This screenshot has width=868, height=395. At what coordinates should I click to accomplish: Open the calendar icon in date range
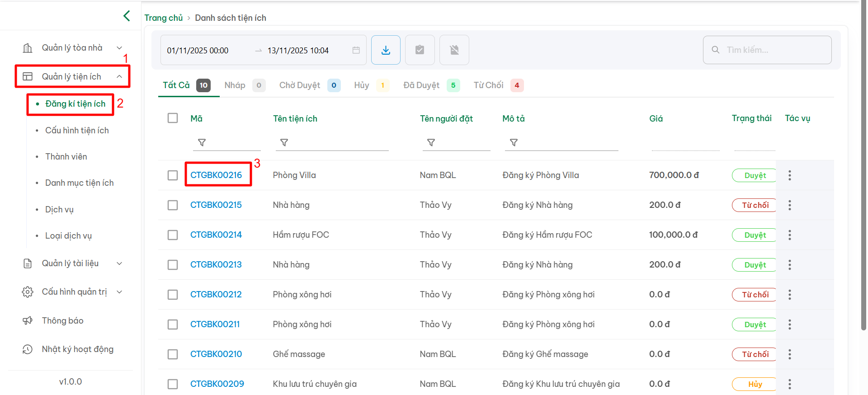click(x=356, y=50)
